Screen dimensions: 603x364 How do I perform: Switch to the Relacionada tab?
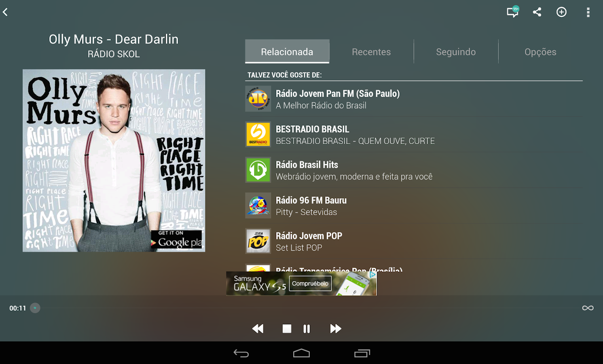click(287, 51)
